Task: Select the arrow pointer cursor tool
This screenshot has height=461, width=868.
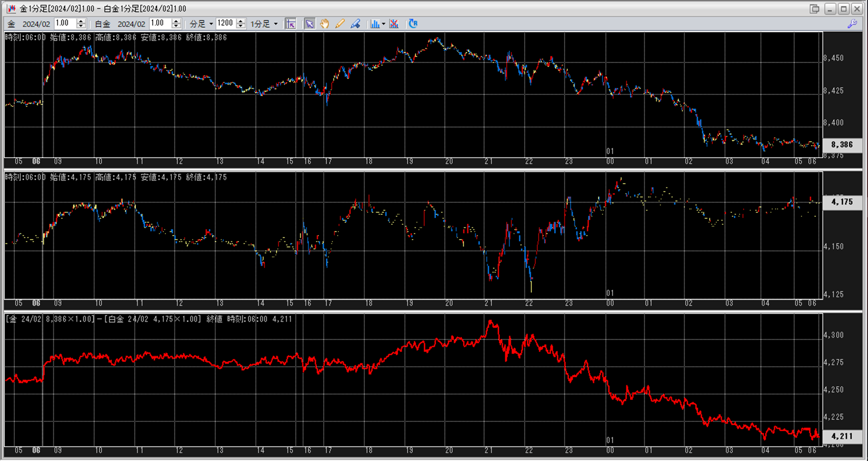Action: pyautogui.click(x=310, y=24)
